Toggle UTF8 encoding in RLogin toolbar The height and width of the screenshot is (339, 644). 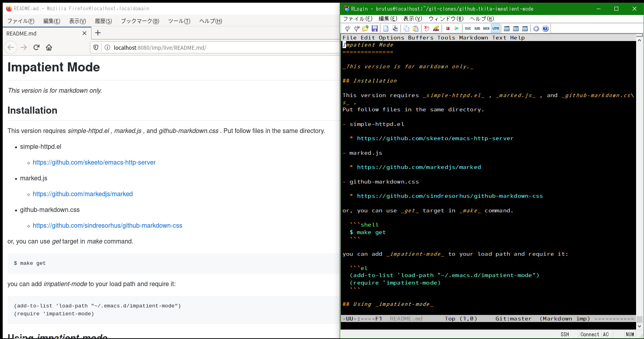click(496, 28)
